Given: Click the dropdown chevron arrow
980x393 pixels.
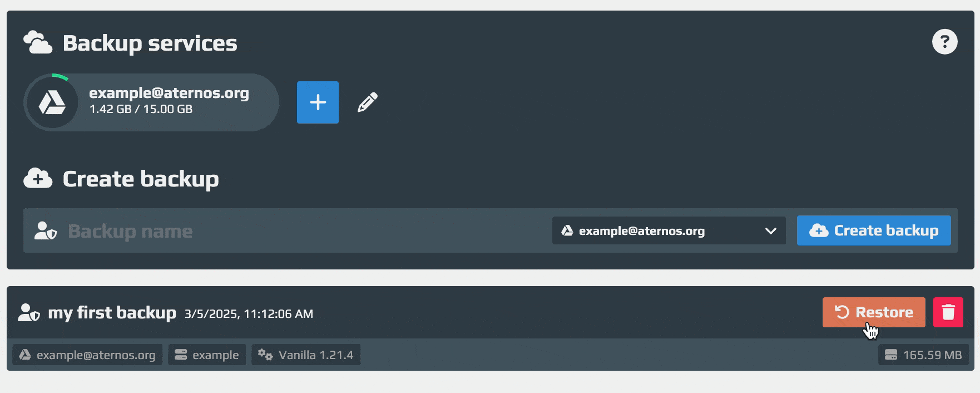Looking at the screenshot, I should [x=770, y=231].
